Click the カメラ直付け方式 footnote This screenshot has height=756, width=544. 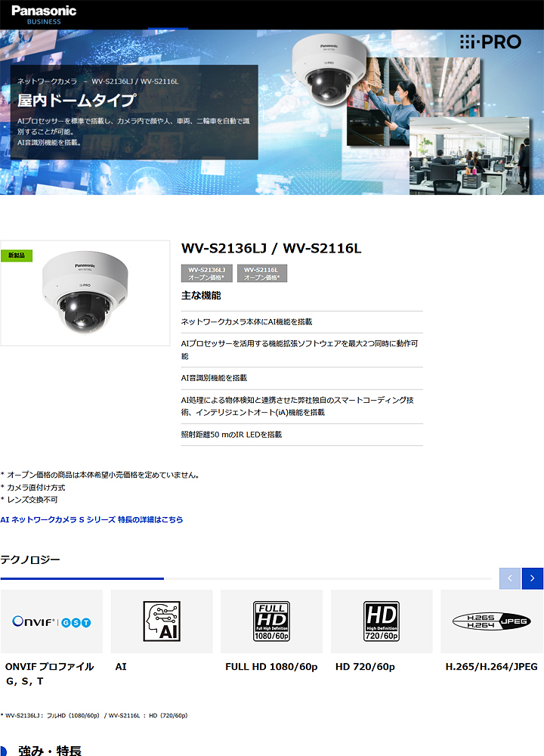coord(32,488)
